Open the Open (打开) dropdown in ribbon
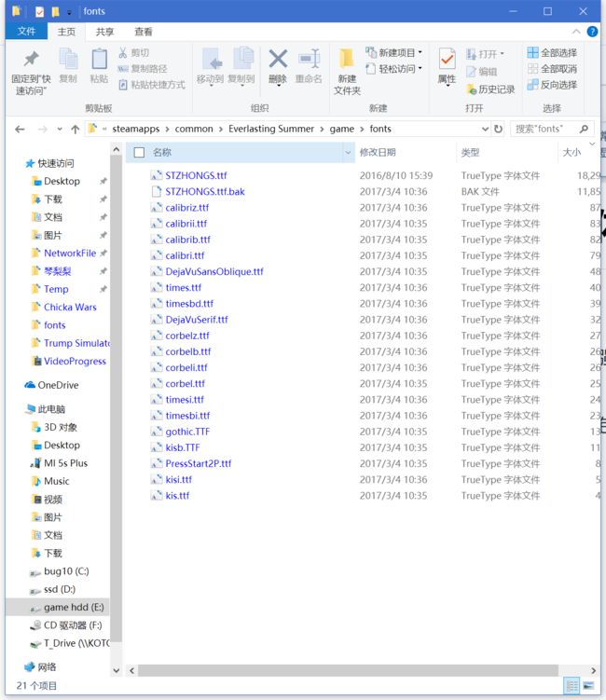This screenshot has width=606, height=700. point(485,54)
